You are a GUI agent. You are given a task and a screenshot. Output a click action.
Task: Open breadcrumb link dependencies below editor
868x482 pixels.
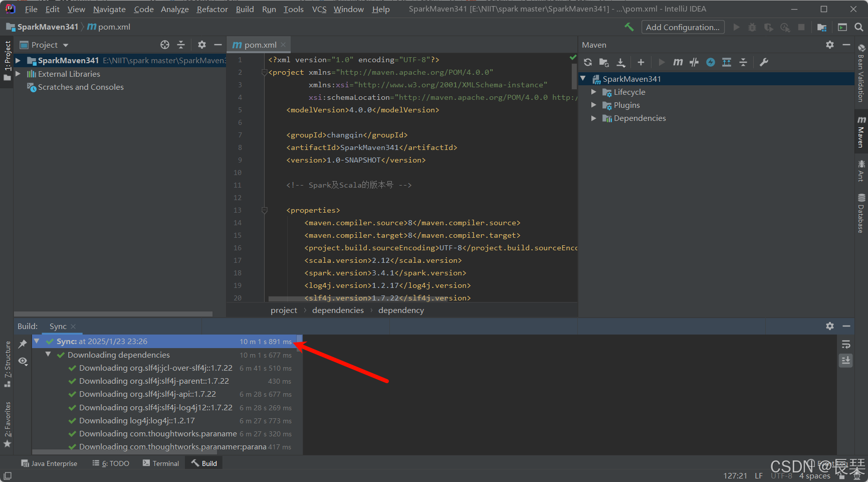[338, 310]
